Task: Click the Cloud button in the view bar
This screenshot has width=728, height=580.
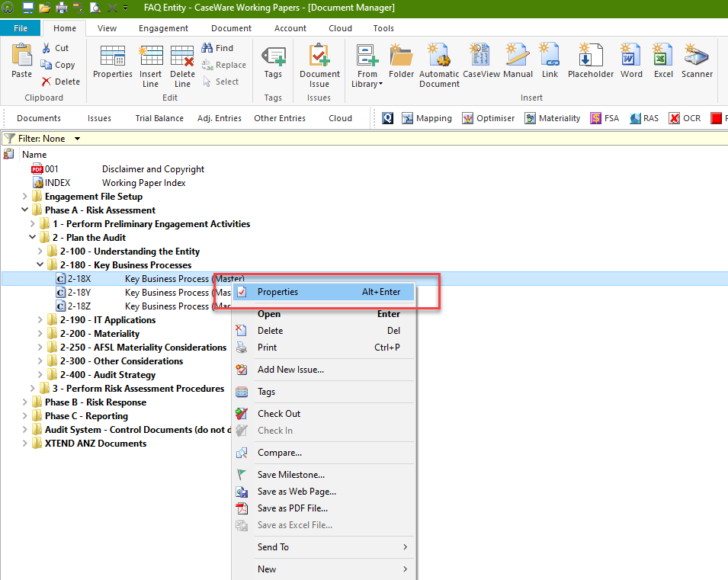Action: coord(340,118)
